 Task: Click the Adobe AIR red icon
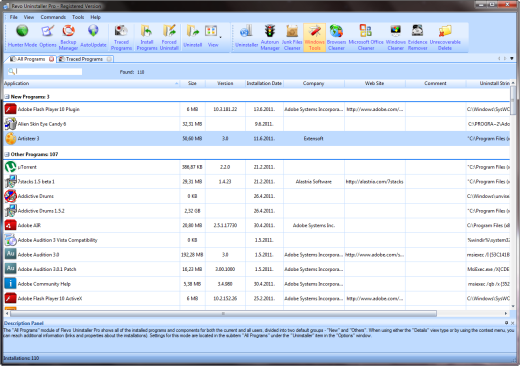point(10,225)
